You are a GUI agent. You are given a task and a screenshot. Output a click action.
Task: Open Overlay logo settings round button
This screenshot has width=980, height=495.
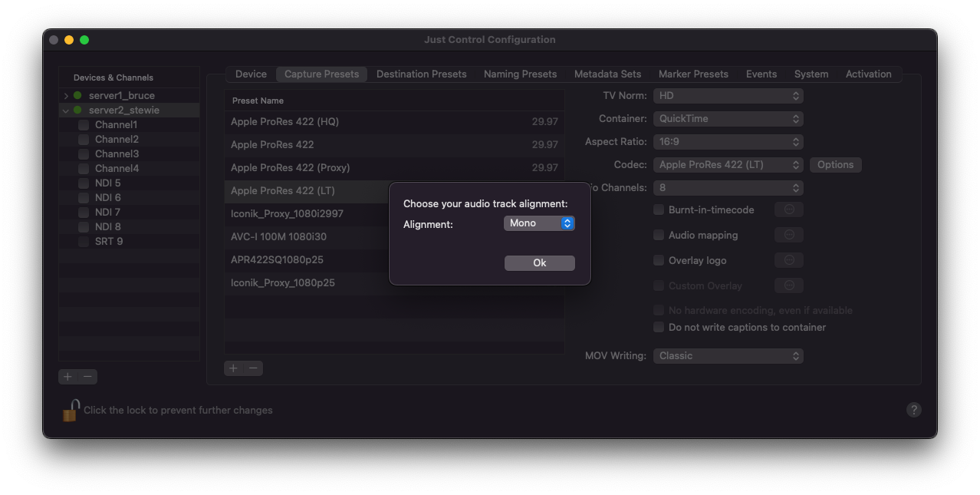[789, 260]
